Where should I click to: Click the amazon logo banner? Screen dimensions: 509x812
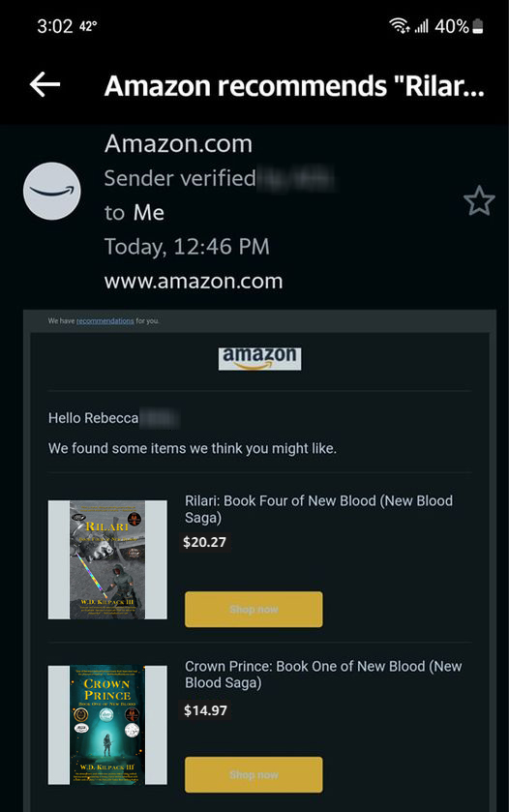(x=259, y=358)
